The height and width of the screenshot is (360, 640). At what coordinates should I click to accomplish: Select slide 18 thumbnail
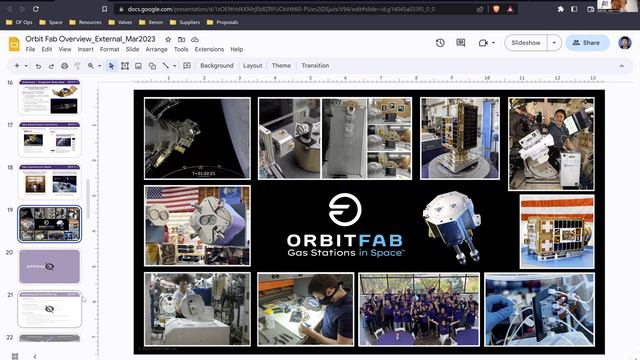point(49,182)
